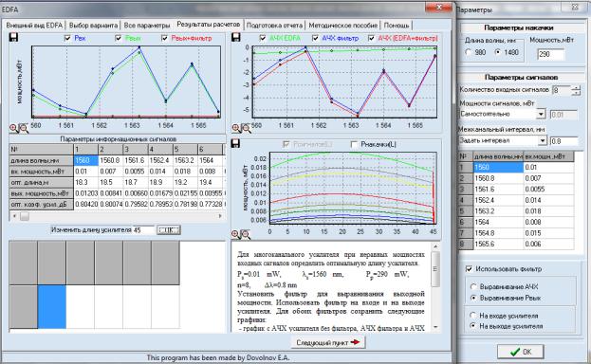
Task: Open the Самостоятельно signal power dropdown
Action: tap(541, 114)
